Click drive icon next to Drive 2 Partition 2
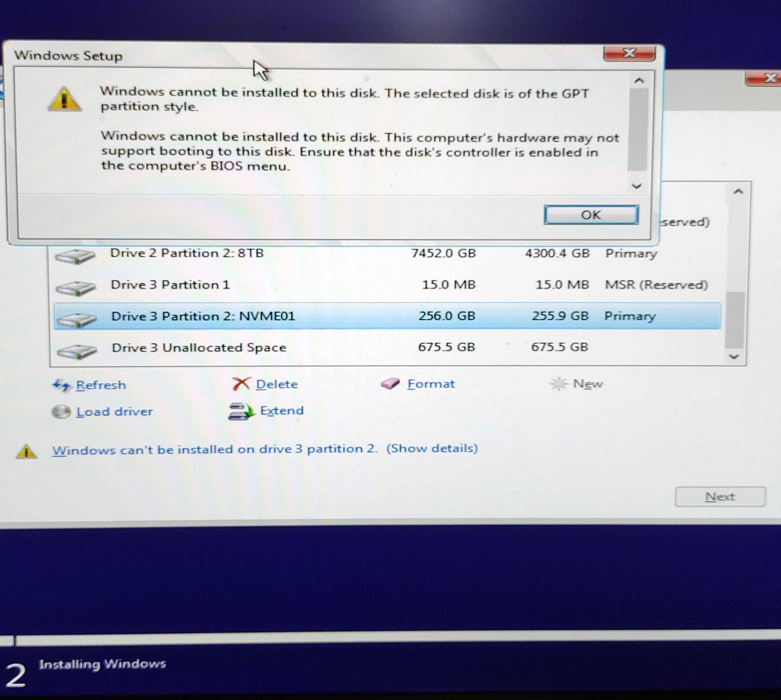This screenshot has height=700, width=781. tap(75, 256)
